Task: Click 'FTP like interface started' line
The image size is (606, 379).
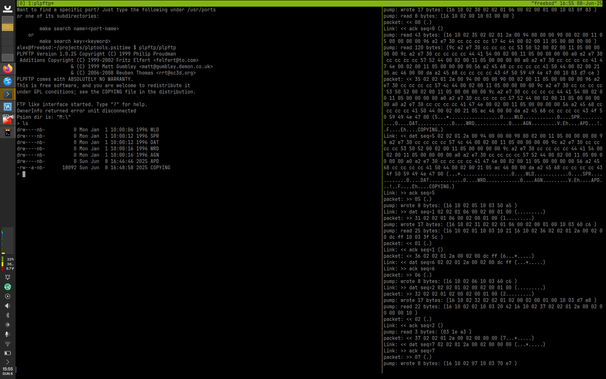Action: click(82, 104)
